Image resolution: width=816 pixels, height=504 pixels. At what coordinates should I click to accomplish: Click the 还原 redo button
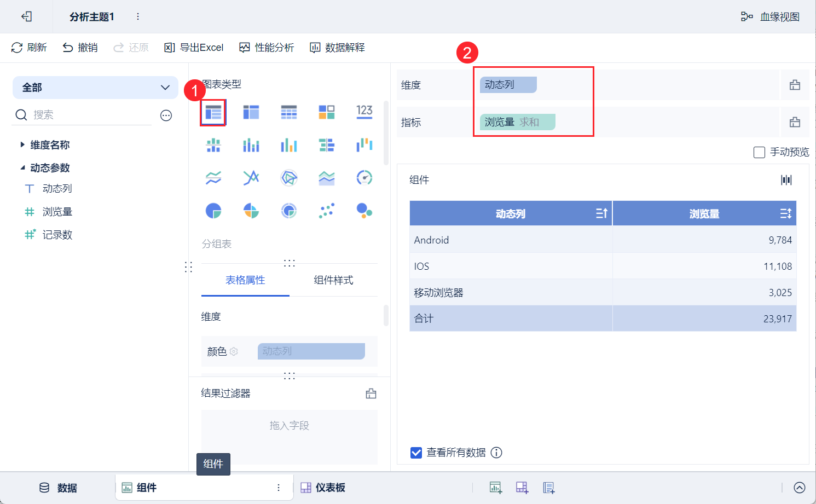[131, 48]
